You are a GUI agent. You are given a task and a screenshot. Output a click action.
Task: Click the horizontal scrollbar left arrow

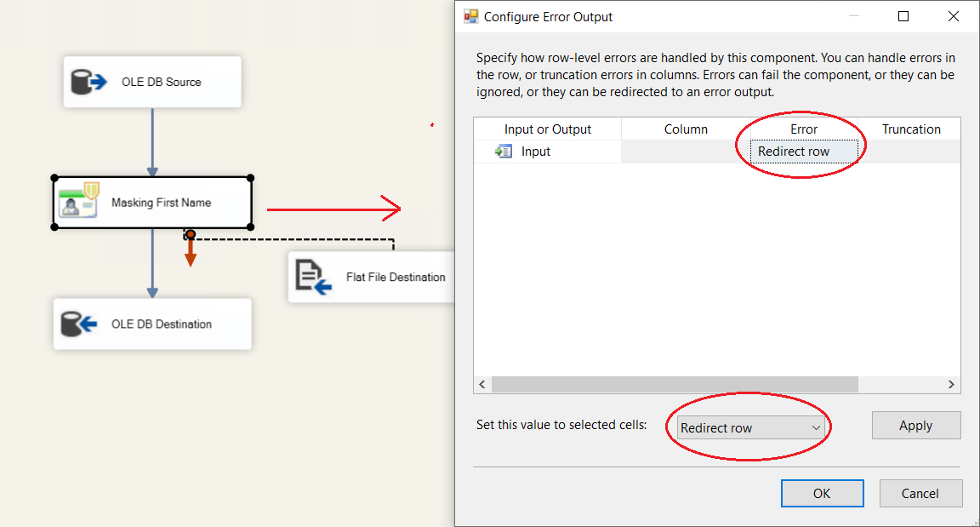coord(482,385)
